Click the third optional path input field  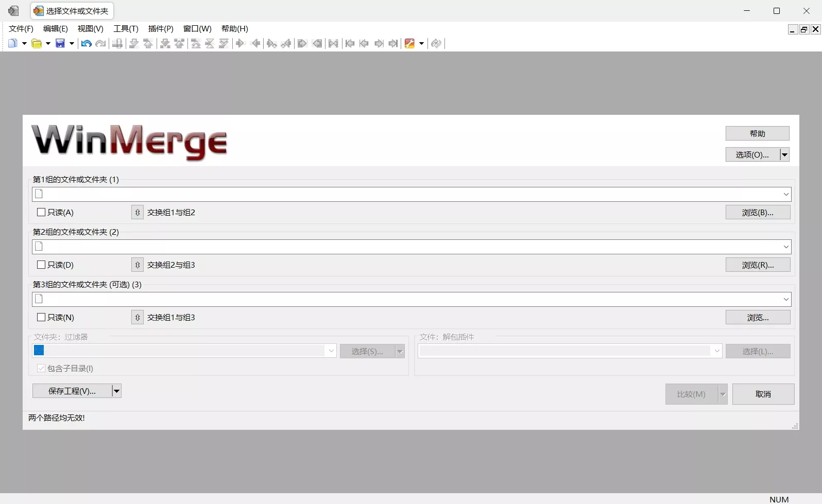pos(412,299)
